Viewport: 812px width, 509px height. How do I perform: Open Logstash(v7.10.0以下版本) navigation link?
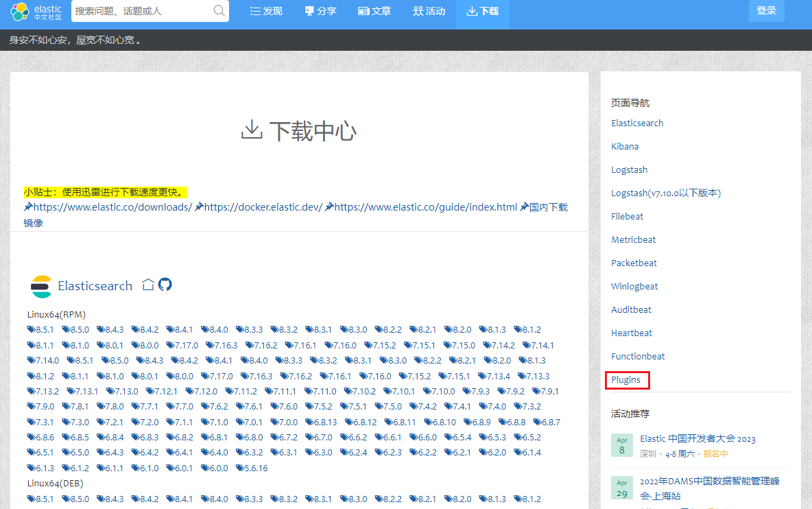[666, 193]
